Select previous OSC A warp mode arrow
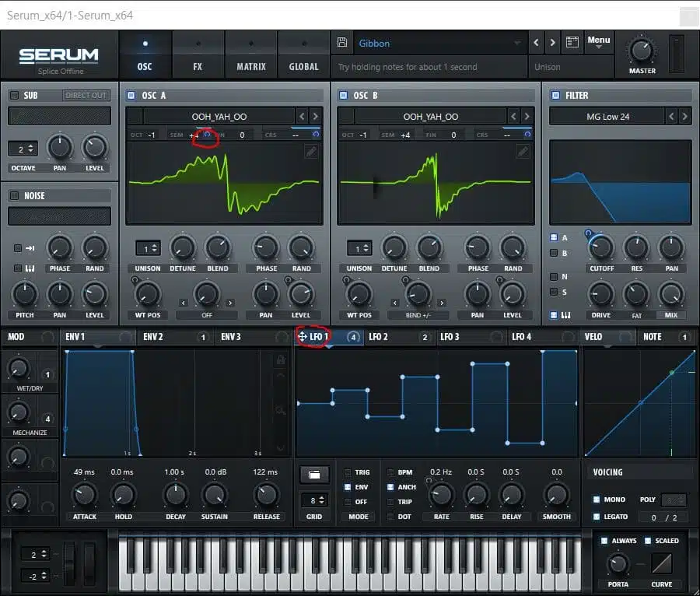 [183, 303]
